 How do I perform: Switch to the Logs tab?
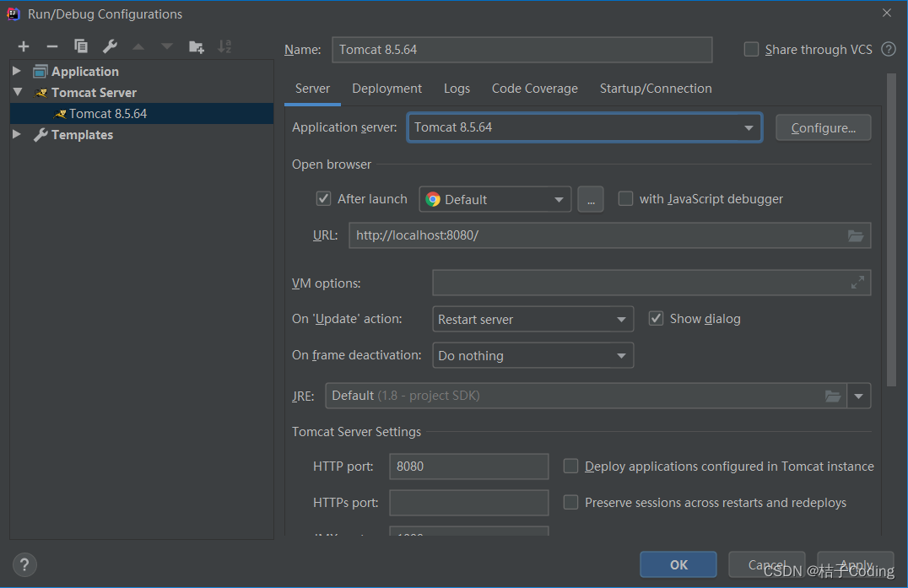coord(457,89)
